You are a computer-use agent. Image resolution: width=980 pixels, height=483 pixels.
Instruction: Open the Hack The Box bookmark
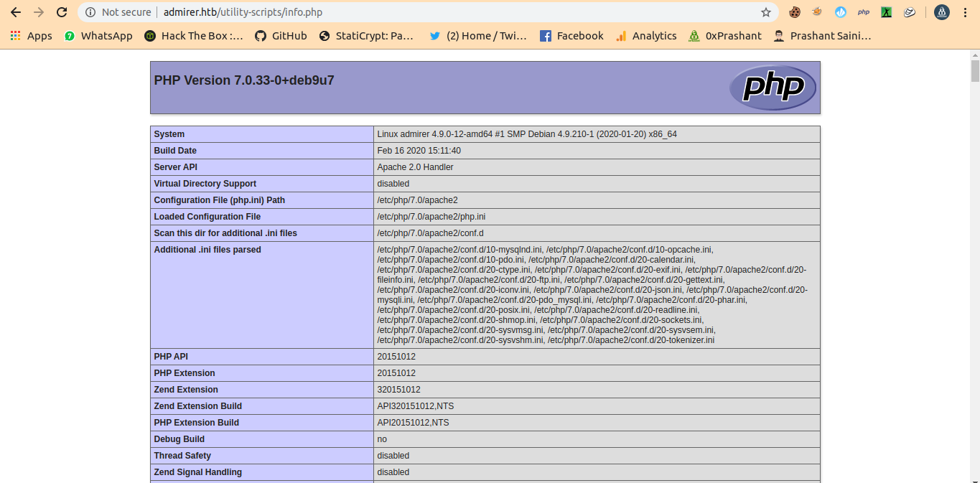tap(194, 36)
